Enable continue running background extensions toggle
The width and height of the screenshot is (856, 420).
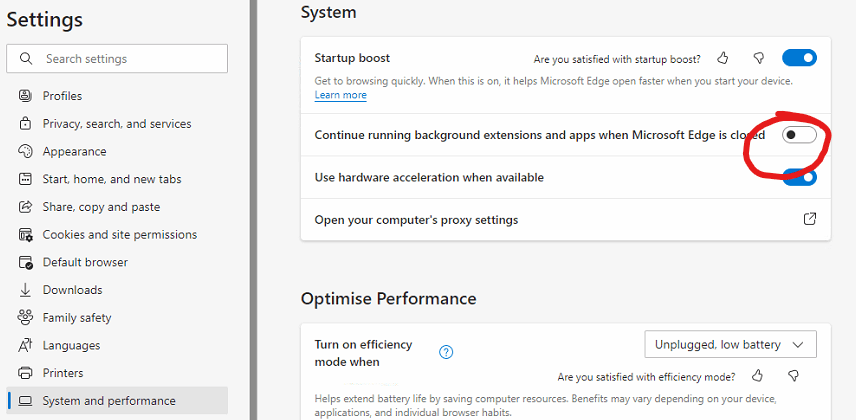tap(799, 135)
